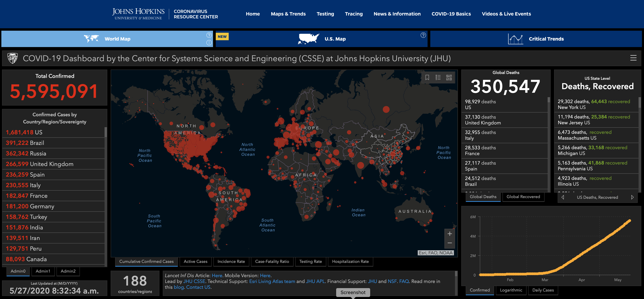Open the Home menu item

coord(253,14)
